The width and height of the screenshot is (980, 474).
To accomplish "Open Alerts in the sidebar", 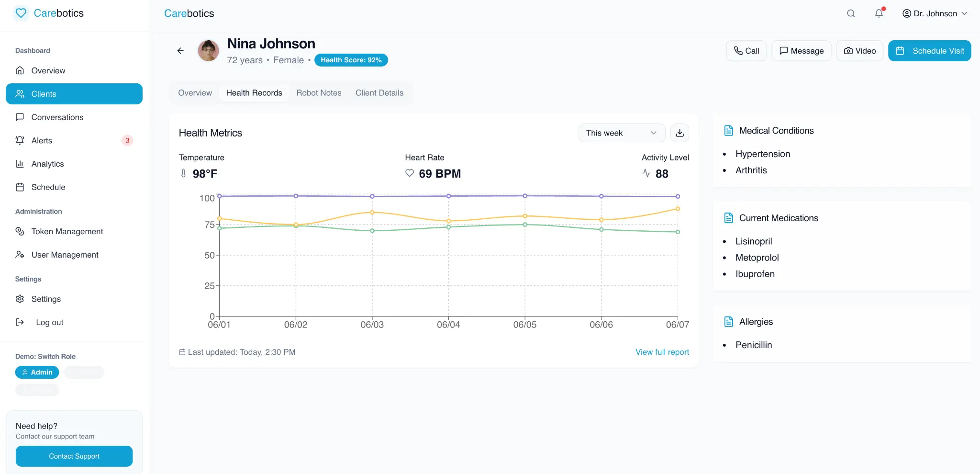I will coord(42,140).
